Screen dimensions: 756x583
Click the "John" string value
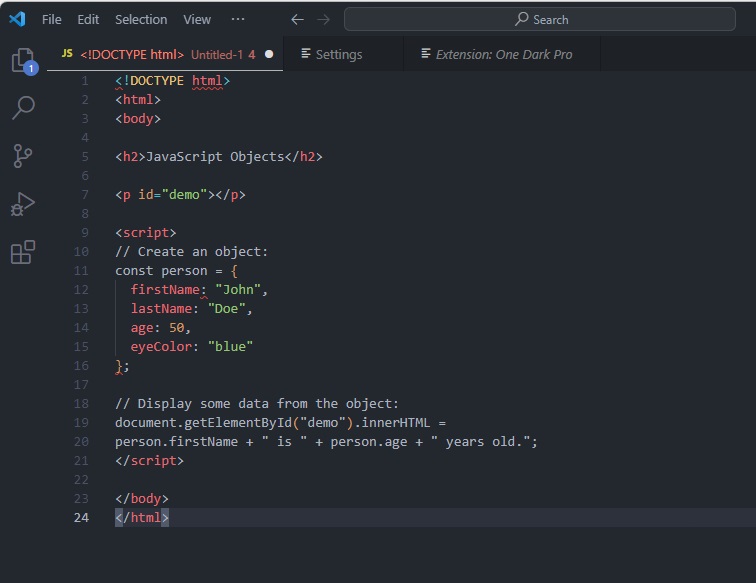[238, 290]
